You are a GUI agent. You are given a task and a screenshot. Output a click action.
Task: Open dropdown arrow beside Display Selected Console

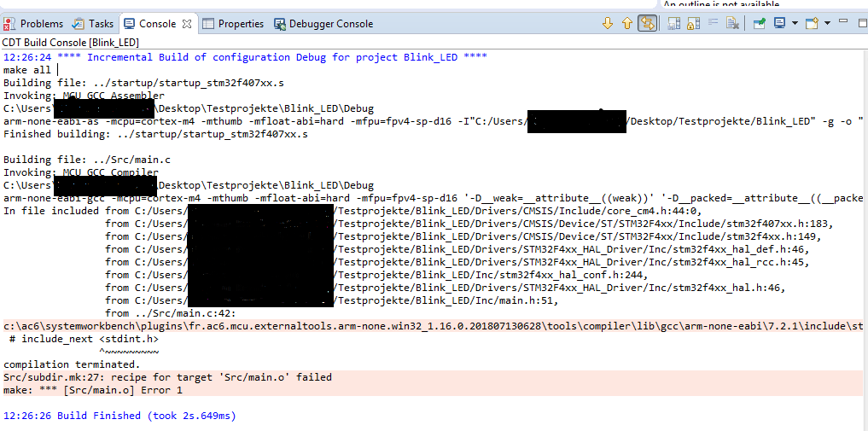click(795, 23)
